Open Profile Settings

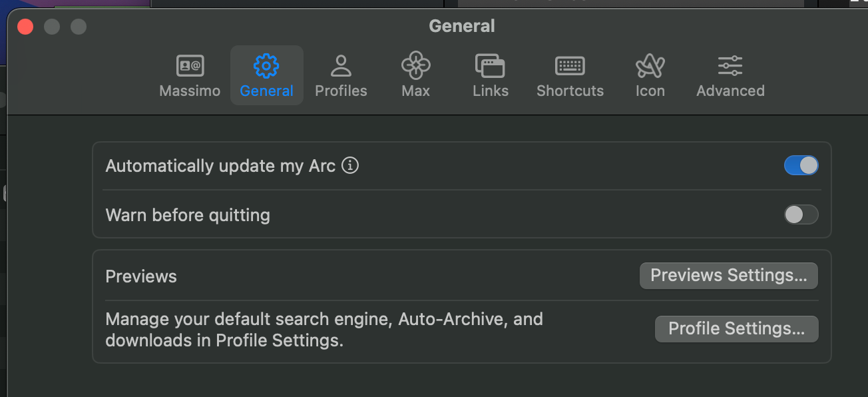pos(736,329)
